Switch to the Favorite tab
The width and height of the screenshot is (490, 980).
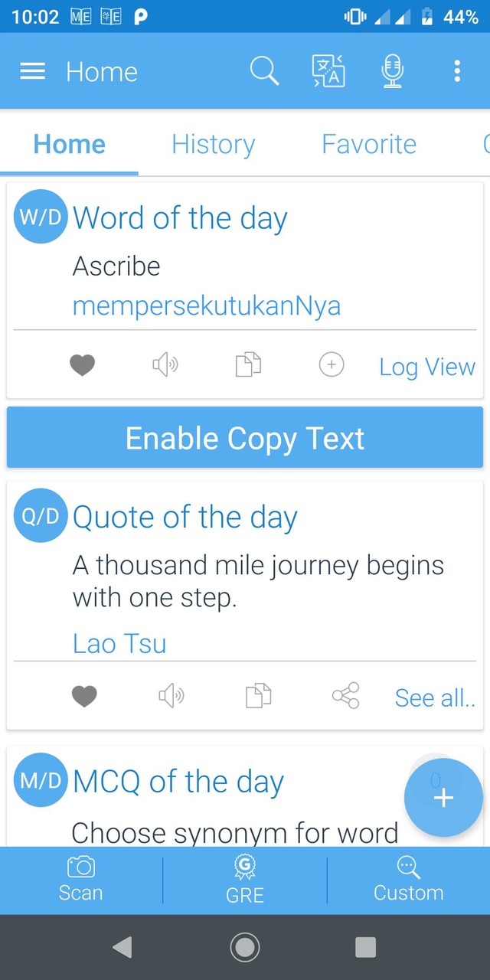point(369,144)
